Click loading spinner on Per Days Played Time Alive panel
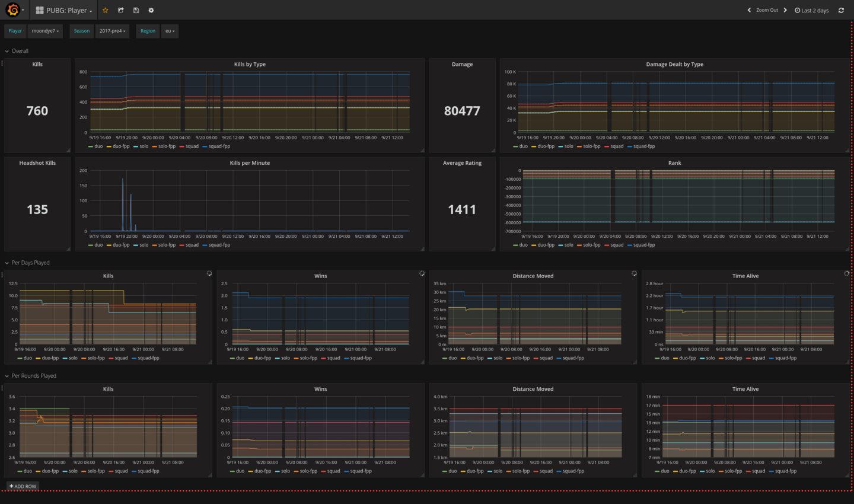The image size is (854, 504). [846, 273]
